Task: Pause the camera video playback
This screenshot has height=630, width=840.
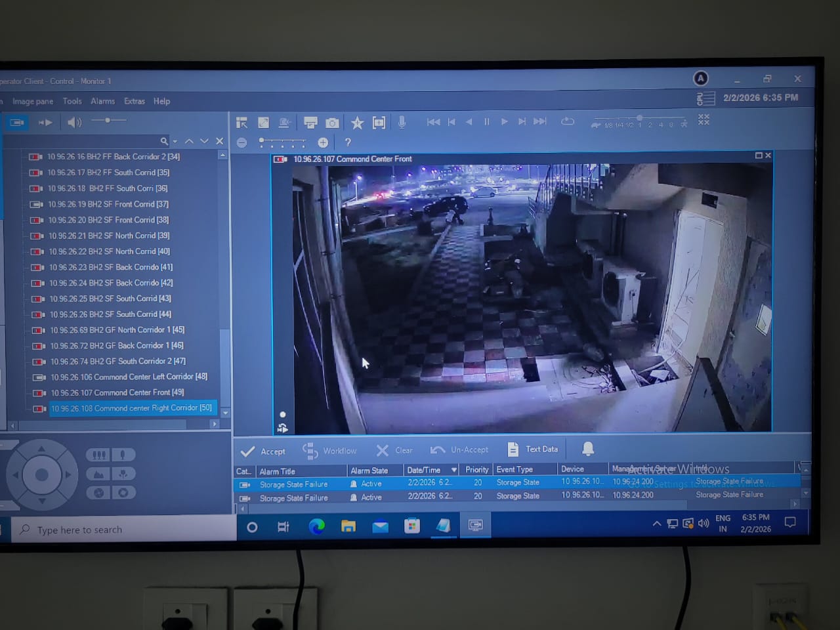Action: tap(486, 121)
